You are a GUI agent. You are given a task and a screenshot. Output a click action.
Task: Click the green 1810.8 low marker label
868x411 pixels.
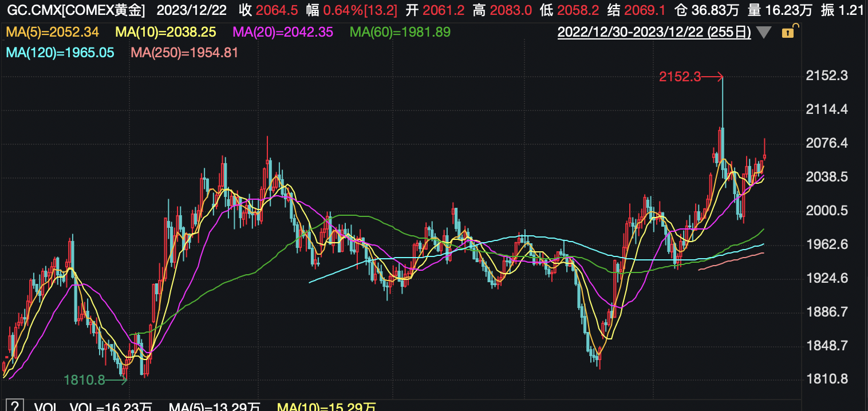tap(84, 379)
